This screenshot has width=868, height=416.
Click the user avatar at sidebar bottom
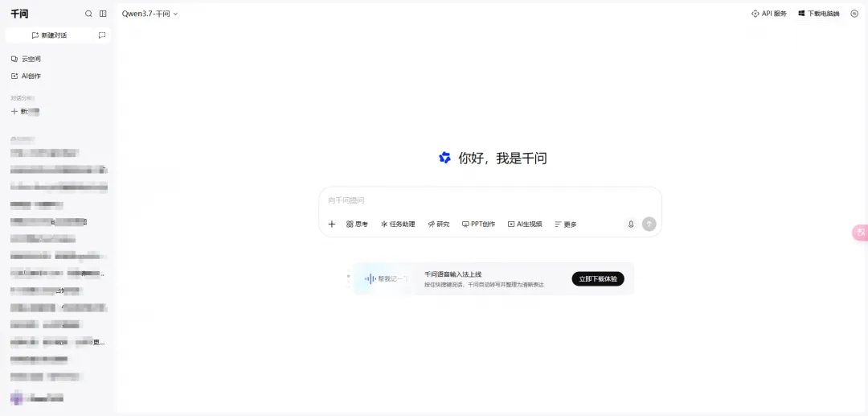(16, 397)
